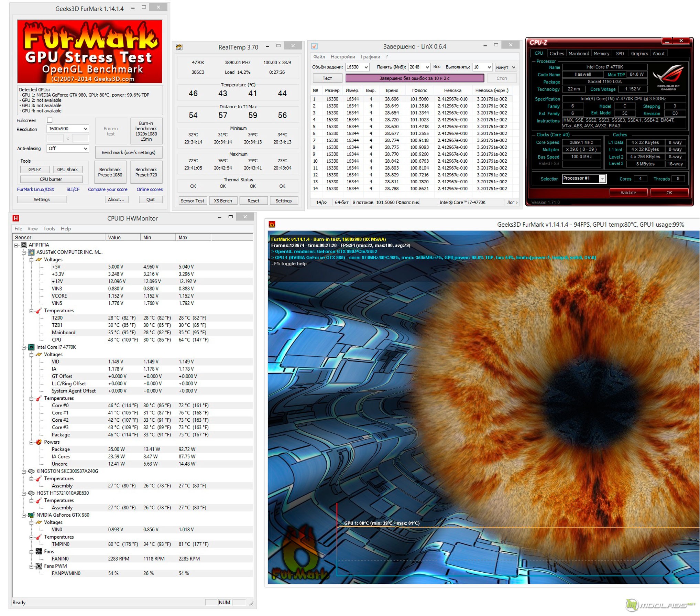Open the LinX Настройки menu

[343, 57]
